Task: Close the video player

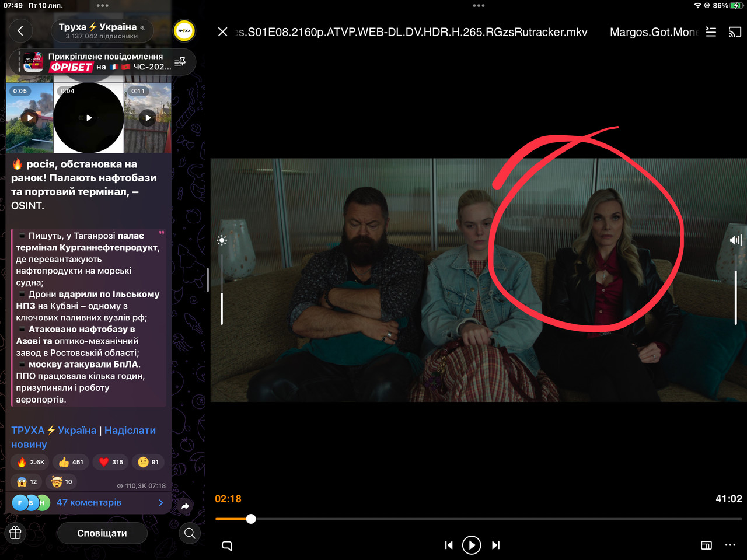Action: tap(222, 32)
